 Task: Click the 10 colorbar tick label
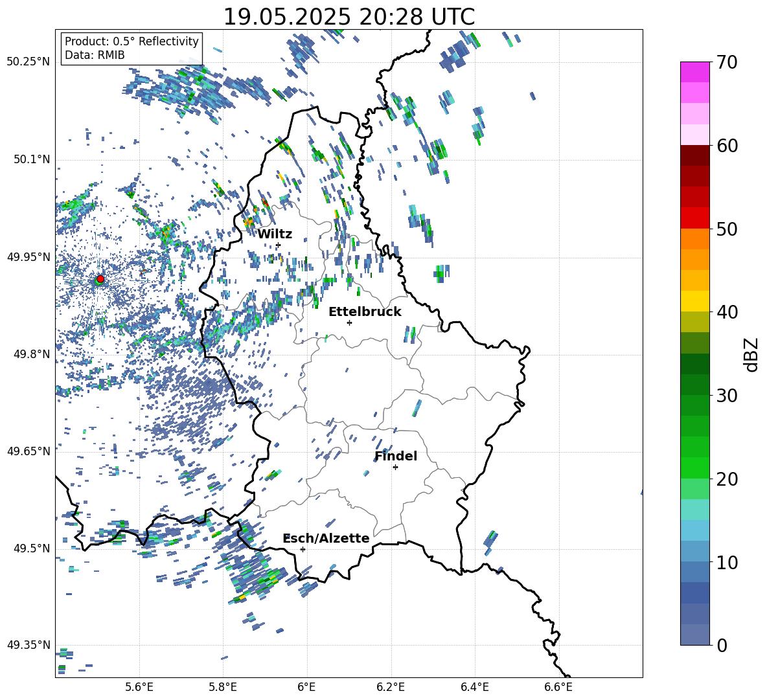(727, 562)
